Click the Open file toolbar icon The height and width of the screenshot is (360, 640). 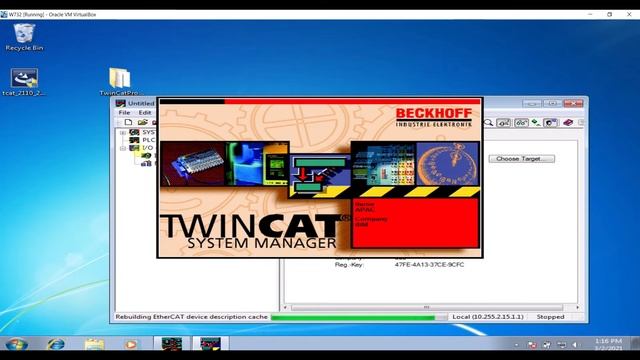pyautogui.click(x=142, y=122)
